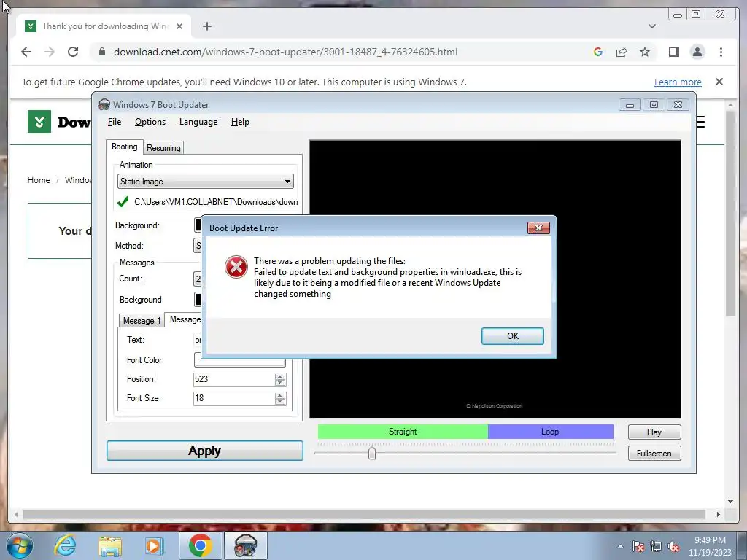Click the image file path text
The image size is (747, 560).
[x=216, y=202]
